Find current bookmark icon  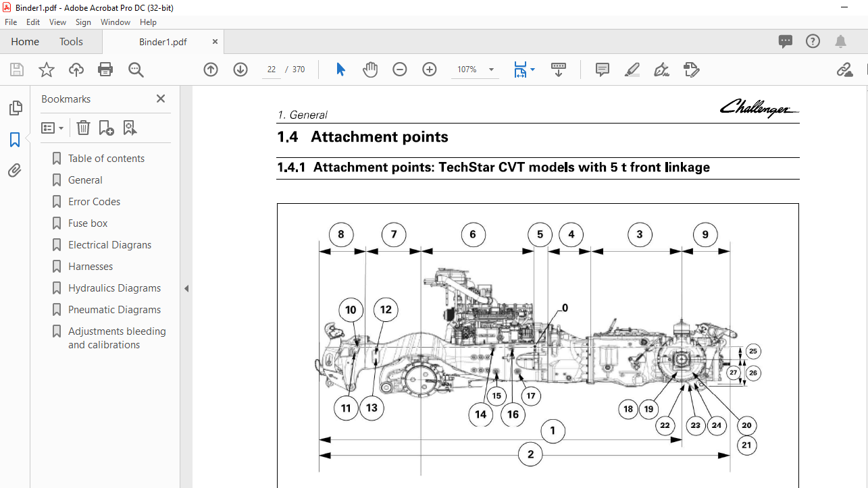click(x=130, y=128)
